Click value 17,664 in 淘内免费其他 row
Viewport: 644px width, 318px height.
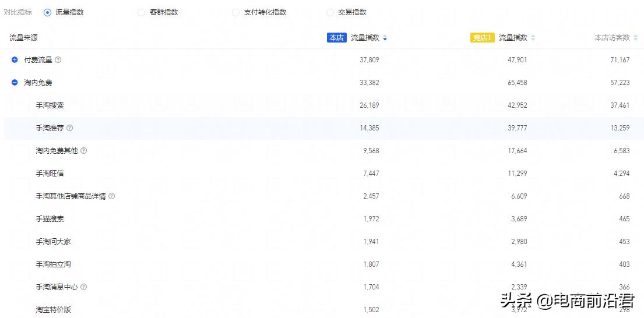pos(517,151)
